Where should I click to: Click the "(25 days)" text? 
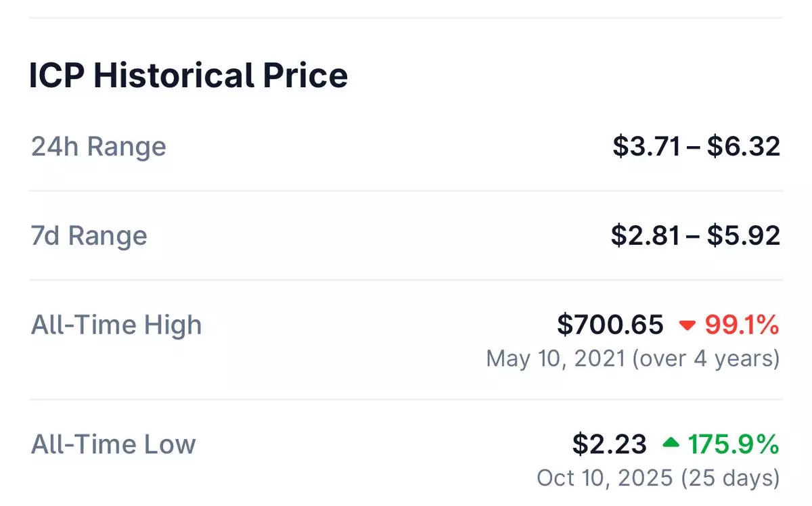[730, 478]
